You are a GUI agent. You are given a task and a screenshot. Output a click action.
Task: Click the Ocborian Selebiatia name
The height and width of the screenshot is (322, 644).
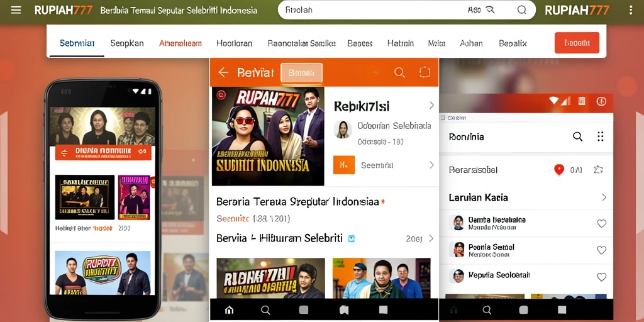(x=394, y=126)
